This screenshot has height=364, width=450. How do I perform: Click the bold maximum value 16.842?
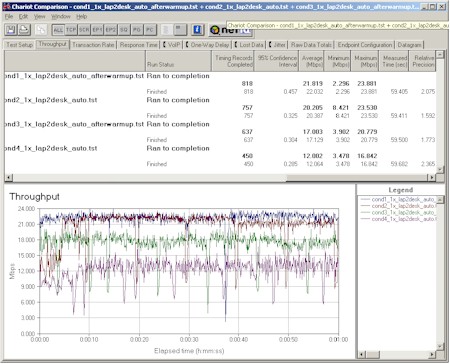[x=367, y=156]
